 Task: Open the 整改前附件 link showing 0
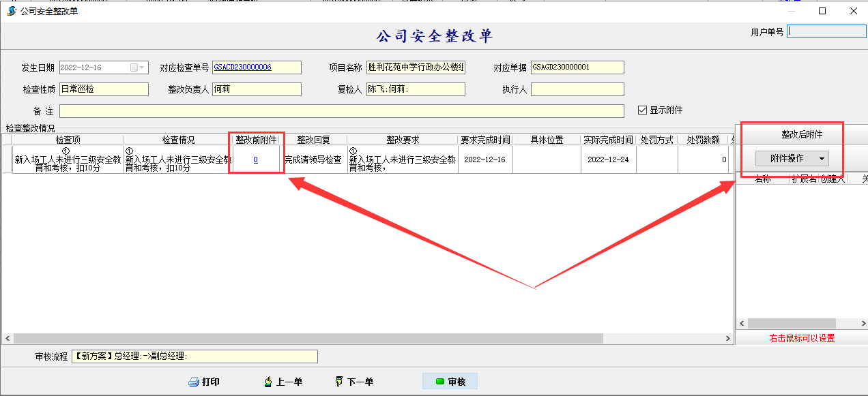(255, 159)
